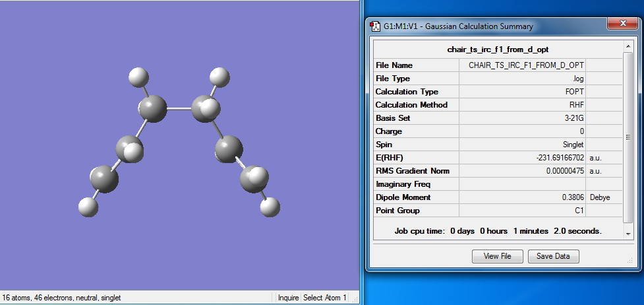This screenshot has height=305, width=644.
Task: Select the chair_ts_irc_f1_from_d_opt table heading
Action: (x=498, y=50)
